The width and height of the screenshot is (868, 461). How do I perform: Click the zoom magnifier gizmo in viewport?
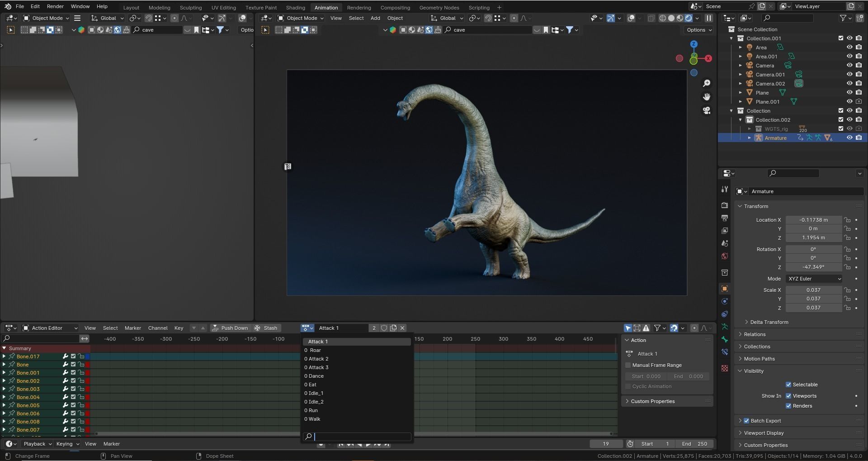pos(707,83)
